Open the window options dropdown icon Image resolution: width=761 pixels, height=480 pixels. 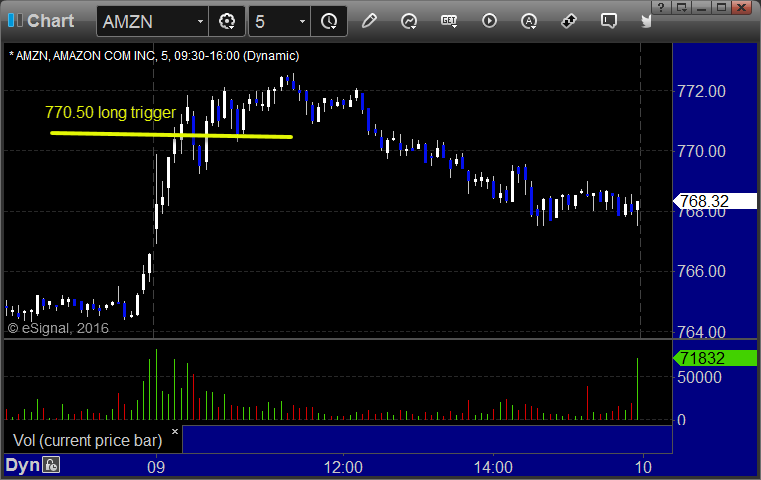click(682, 7)
